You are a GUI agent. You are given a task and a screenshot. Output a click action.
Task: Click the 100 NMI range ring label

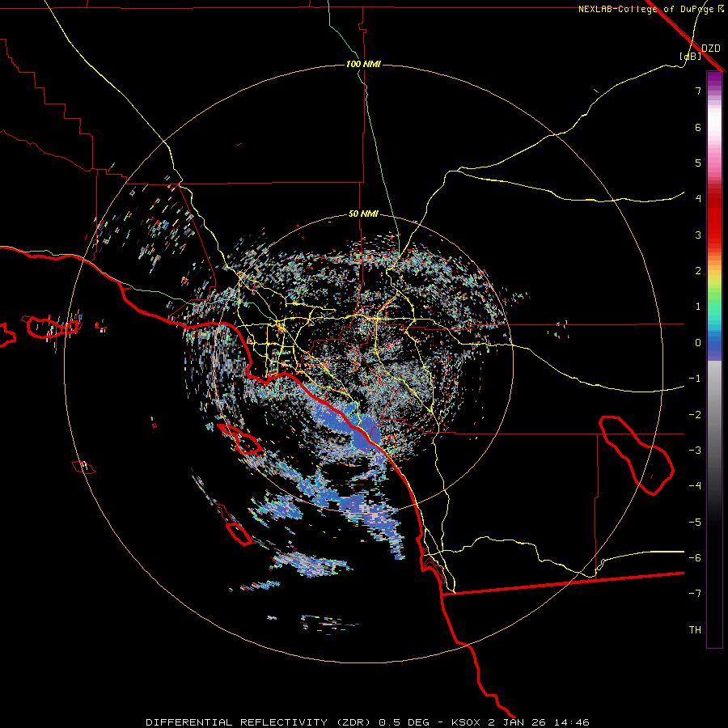[363, 64]
